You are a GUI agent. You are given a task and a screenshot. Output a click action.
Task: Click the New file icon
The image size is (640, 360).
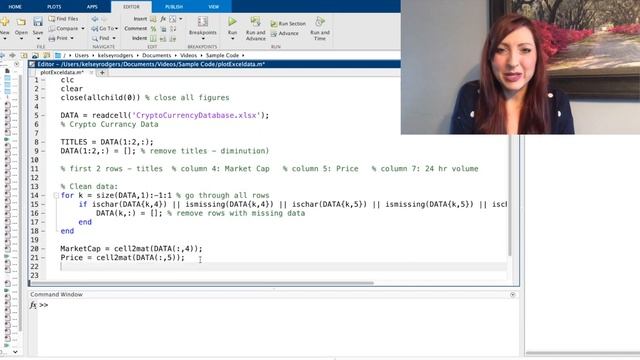[4, 22]
